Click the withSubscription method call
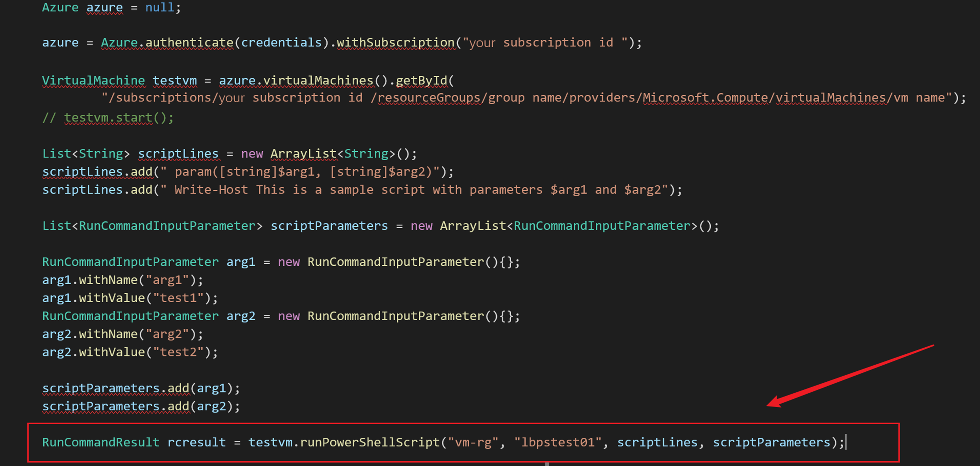This screenshot has height=466, width=980. (396, 43)
